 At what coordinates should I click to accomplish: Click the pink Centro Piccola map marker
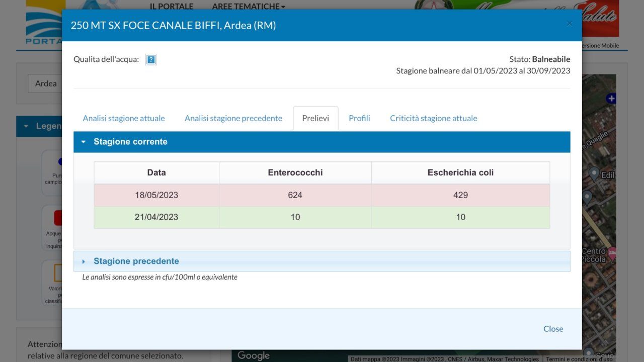(612, 253)
